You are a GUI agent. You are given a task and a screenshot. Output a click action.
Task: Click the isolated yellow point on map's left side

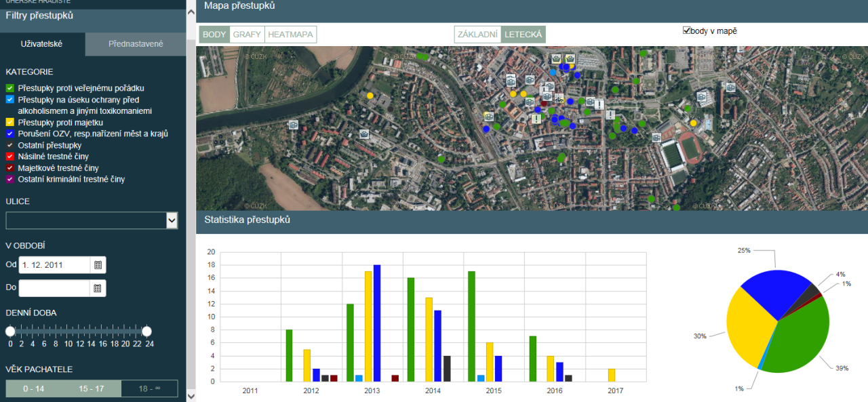coord(370,96)
